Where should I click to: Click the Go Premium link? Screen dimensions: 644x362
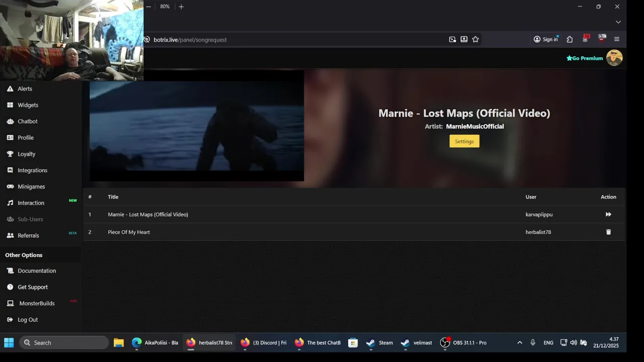(585, 58)
